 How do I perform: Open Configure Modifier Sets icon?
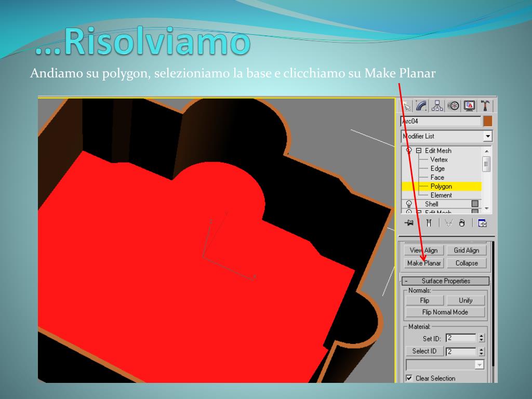pos(482,223)
